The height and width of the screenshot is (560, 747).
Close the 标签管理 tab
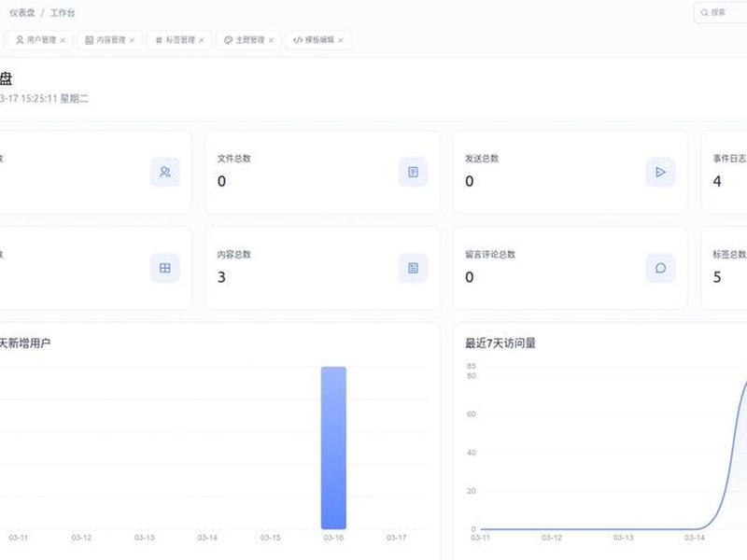click(202, 40)
